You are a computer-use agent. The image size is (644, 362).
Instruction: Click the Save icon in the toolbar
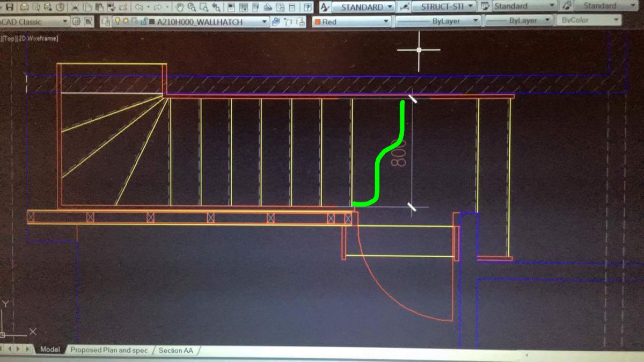(10, 8)
